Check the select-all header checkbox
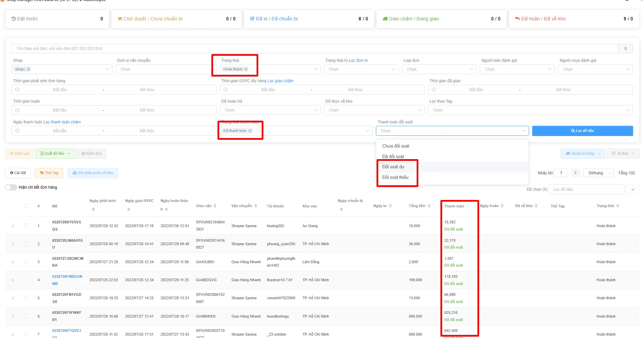The width and height of the screenshot is (644, 338). 26,206
